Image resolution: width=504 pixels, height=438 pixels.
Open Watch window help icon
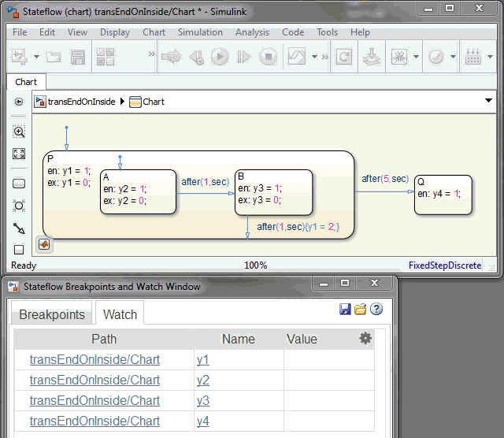coord(376,309)
